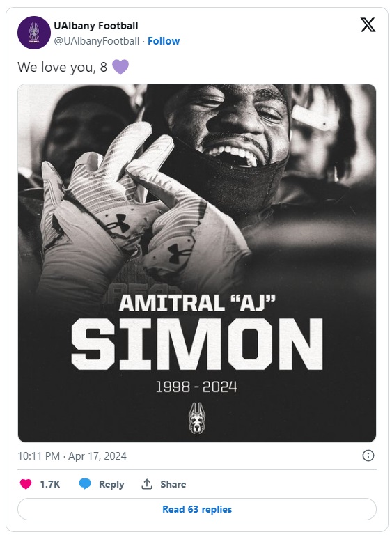Open the UAlbany Football profile avatar

click(x=34, y=33)
